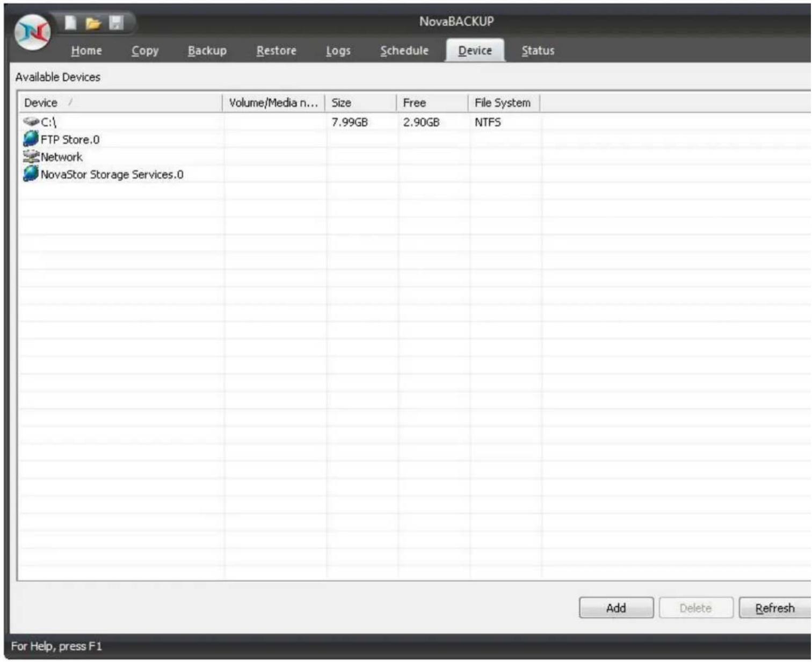This screenshot has height=662, width=812.
Task: Switch to the Schedule tab
Action: (x=404, y=51)
